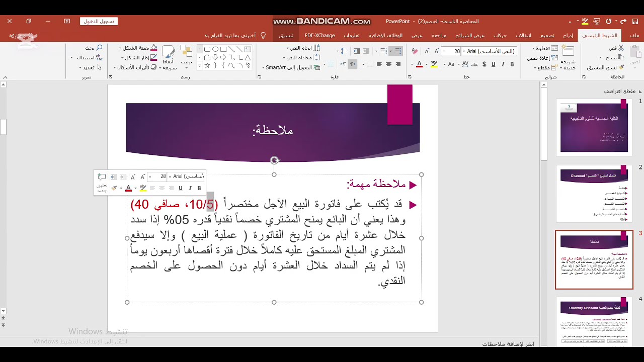
Task: Switch to the Format (تنسيق) tab
Action: point(286,35)
